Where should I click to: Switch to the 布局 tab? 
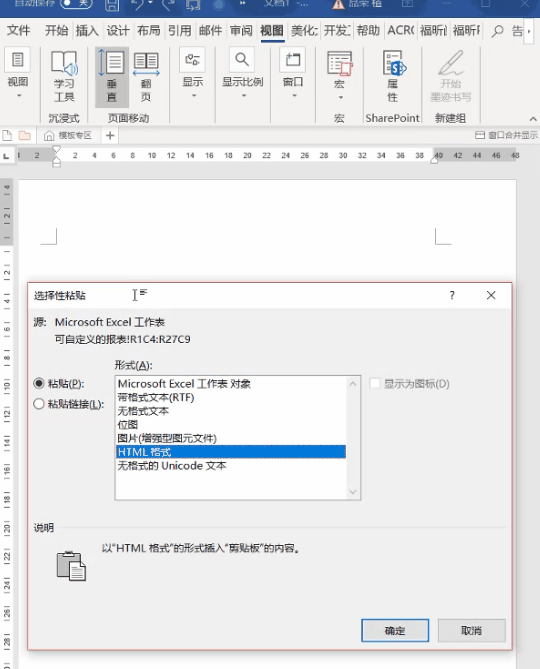[x=149, y=31]
